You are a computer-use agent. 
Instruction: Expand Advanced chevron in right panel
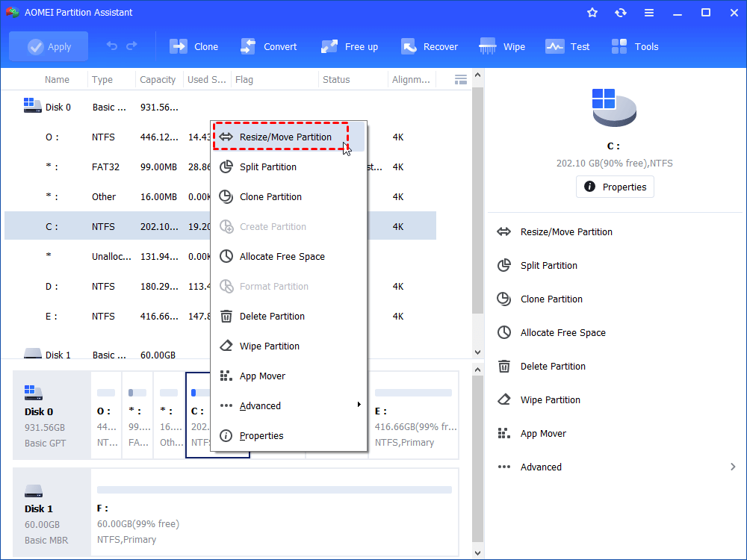(x=733, y=467)
